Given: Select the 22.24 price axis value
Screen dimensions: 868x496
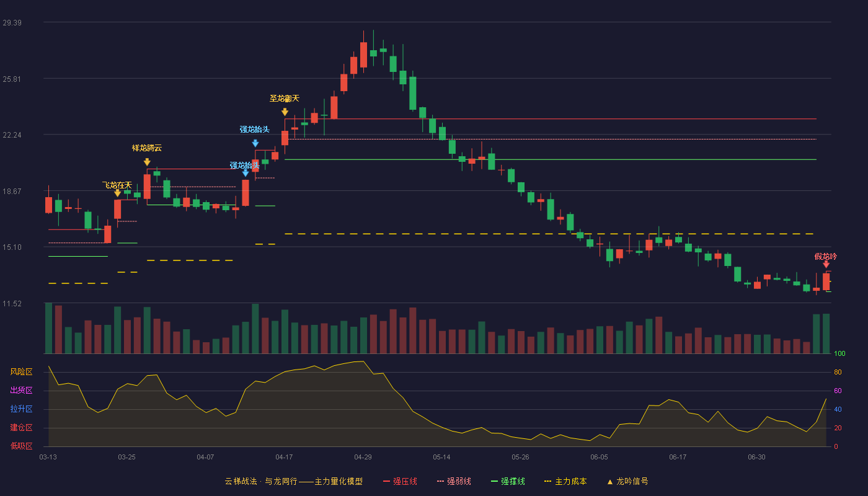Looking at the screenshot, I should click(12, 135).
